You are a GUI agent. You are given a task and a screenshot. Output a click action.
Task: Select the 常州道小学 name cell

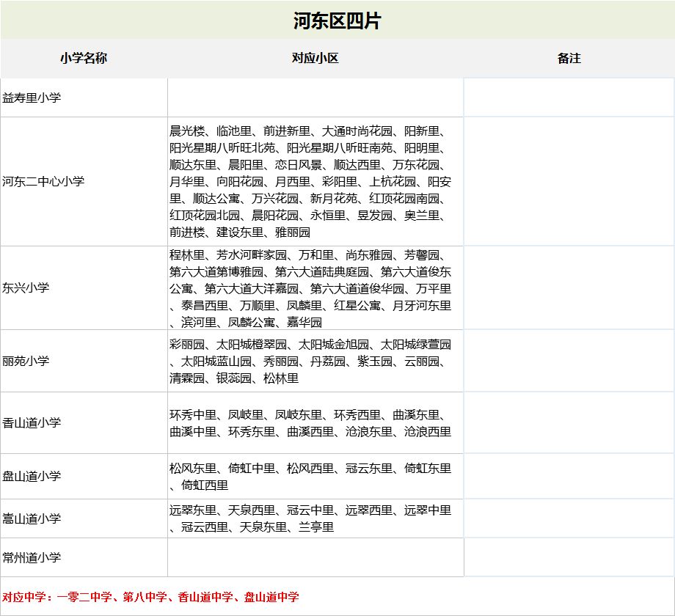tap(32, 557)
